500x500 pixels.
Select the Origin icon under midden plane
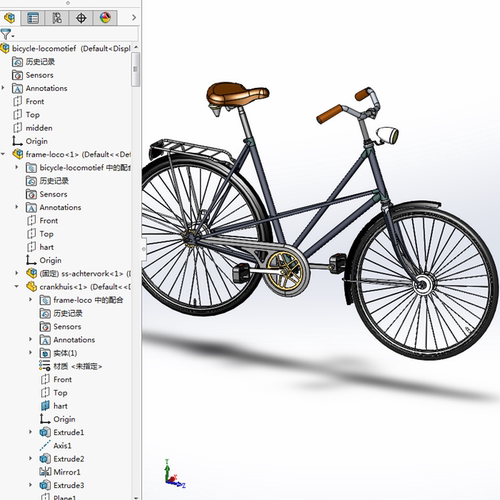click(x=17, y=141)
